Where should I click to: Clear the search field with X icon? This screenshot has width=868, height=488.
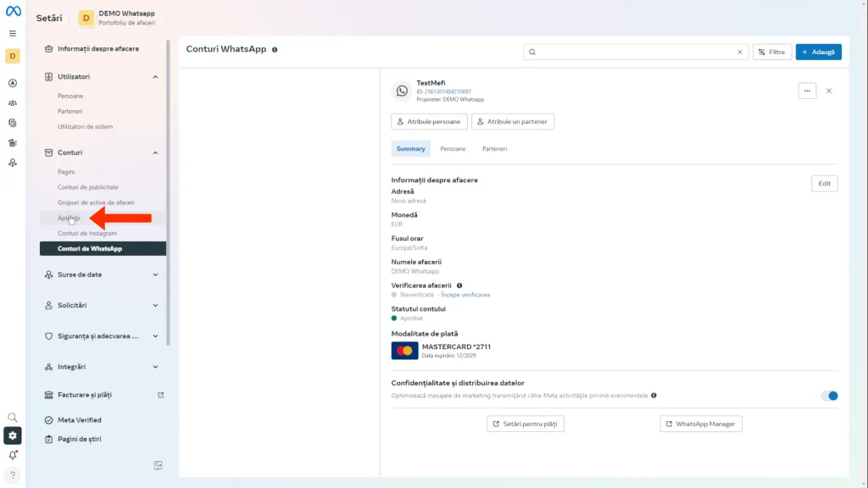point(739,52)
